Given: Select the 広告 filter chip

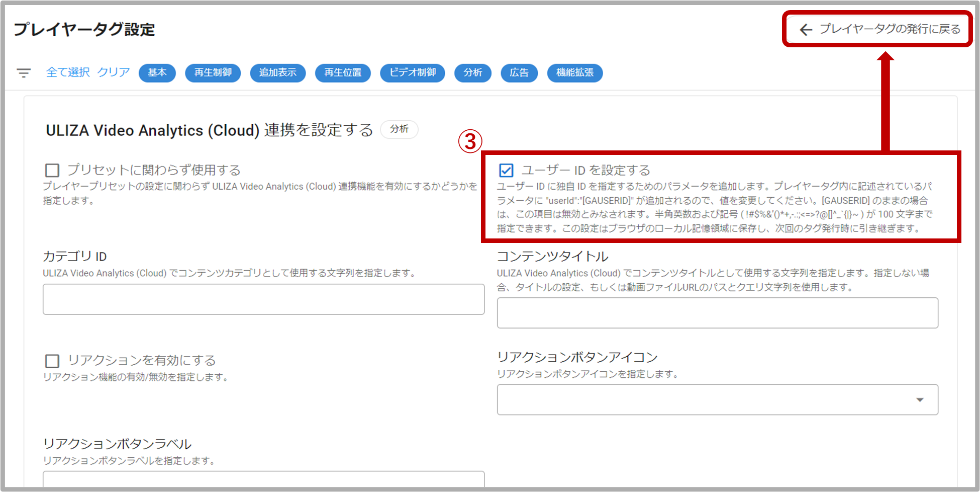Looking at the screenshot, I should (x=519, y=73).
